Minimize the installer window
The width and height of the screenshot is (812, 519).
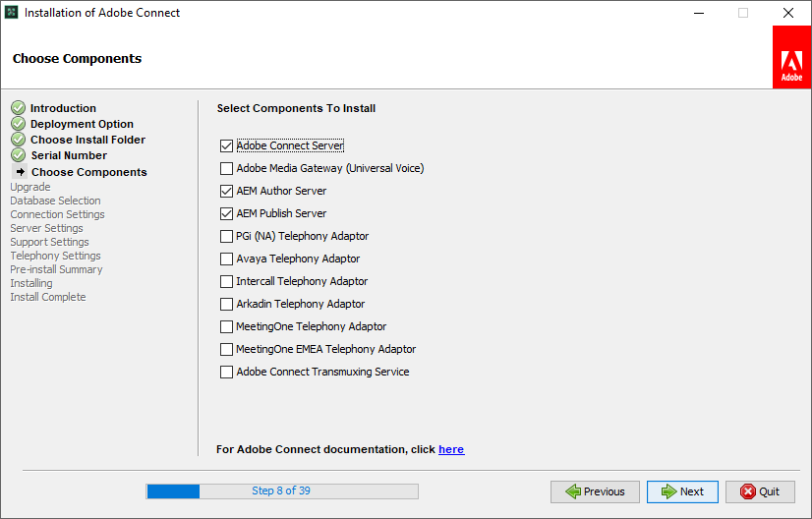699,13
